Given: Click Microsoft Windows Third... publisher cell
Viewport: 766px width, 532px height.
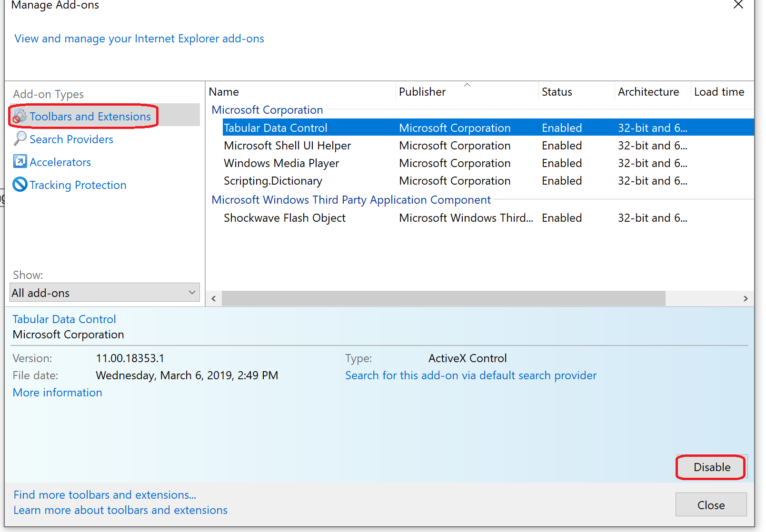Looking at the screenshot, I should tap(466, 218).
